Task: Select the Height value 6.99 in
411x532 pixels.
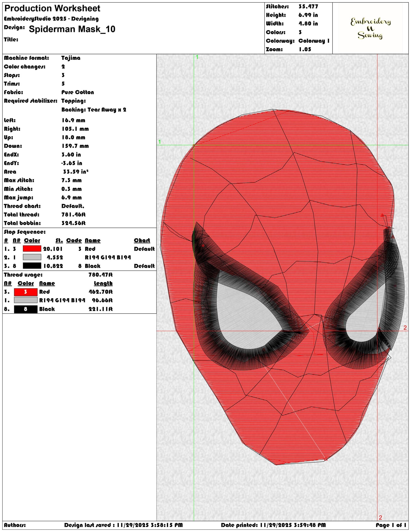Action: [x=308, y=15]
